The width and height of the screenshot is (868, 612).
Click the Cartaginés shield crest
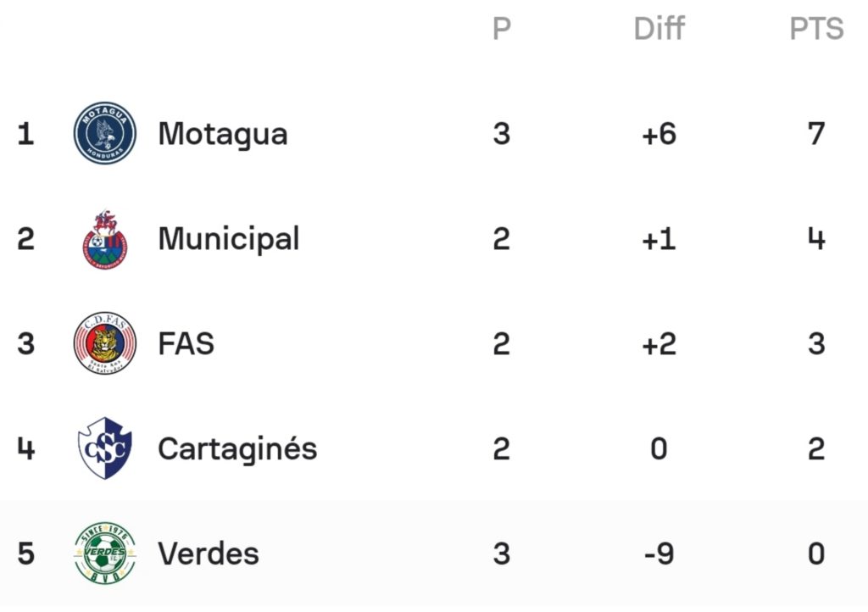click(104, 448)
